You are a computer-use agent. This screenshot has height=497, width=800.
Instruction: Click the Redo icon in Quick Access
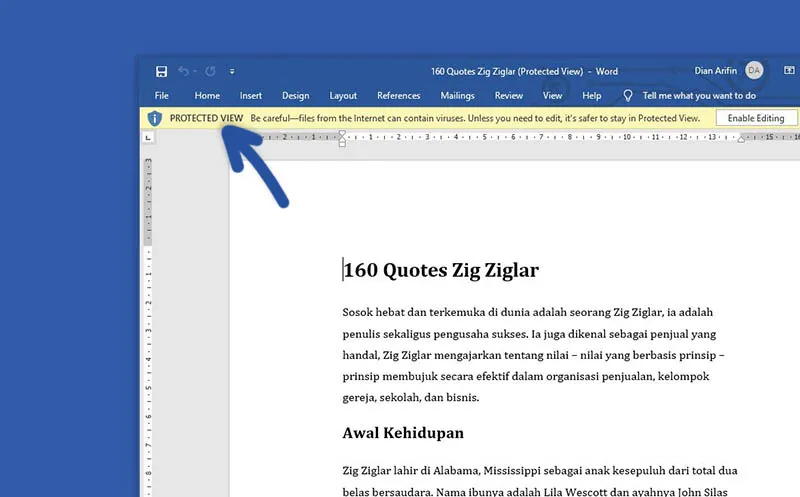(210, 71)
